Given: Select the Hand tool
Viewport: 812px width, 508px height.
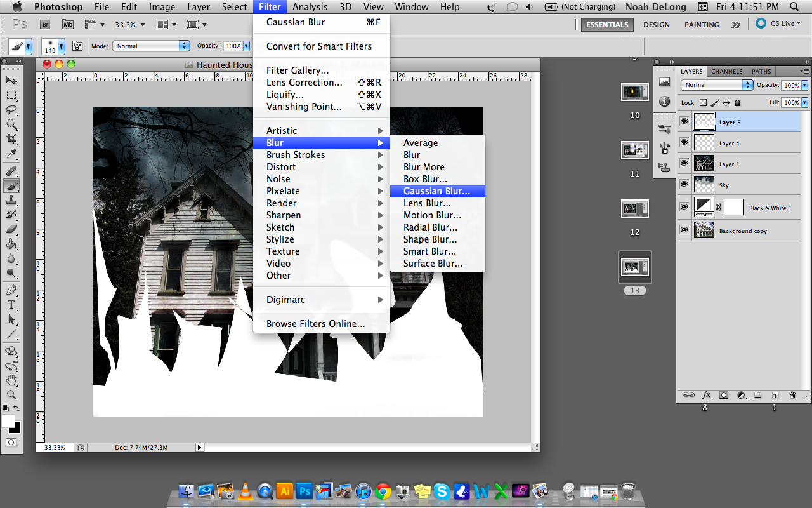Looking at the screenshot, I should (11, 380).
